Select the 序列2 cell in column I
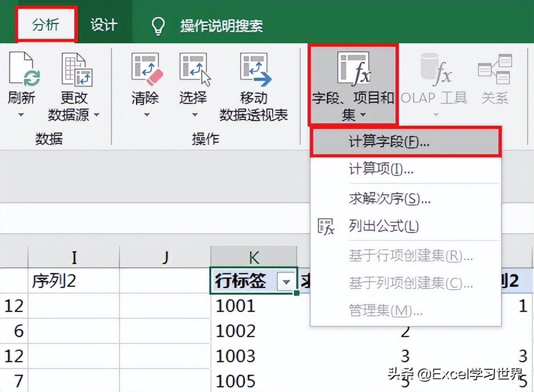Image resolution: width=534 pixels, height=392 pixels. click(x=74, y=281)
